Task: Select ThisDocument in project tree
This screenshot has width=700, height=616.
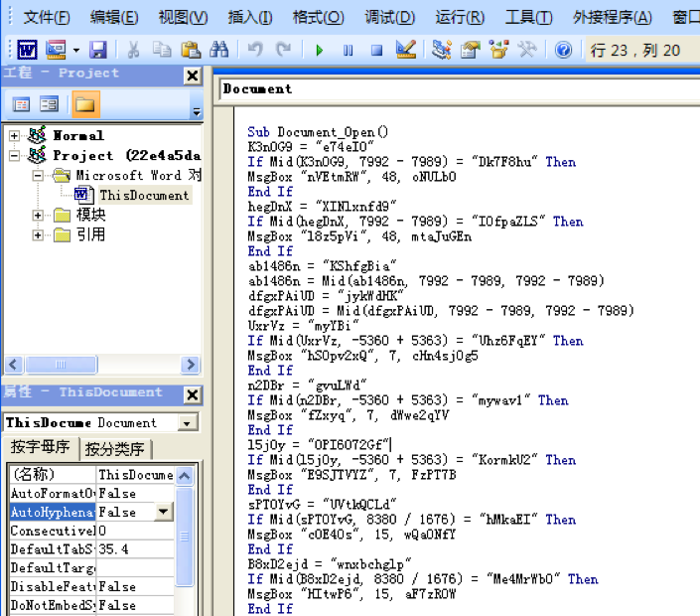Action: coord(145,195)
